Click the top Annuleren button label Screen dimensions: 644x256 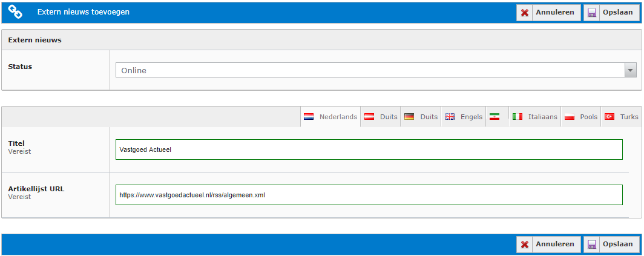point(555,12)
